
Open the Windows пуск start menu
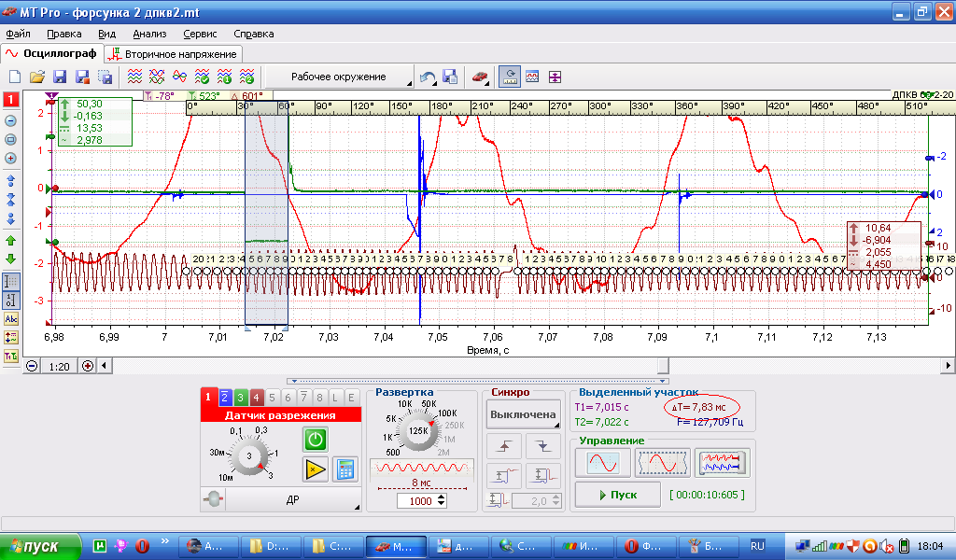point(40,546)
